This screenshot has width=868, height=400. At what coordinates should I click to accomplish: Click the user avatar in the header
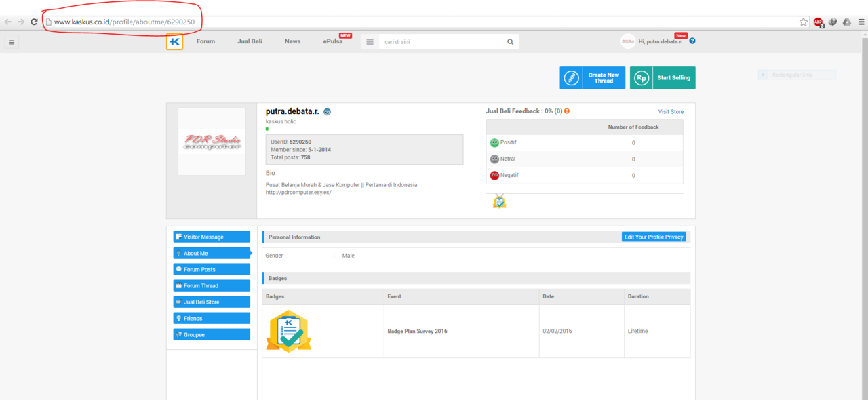tap(628, 41)
